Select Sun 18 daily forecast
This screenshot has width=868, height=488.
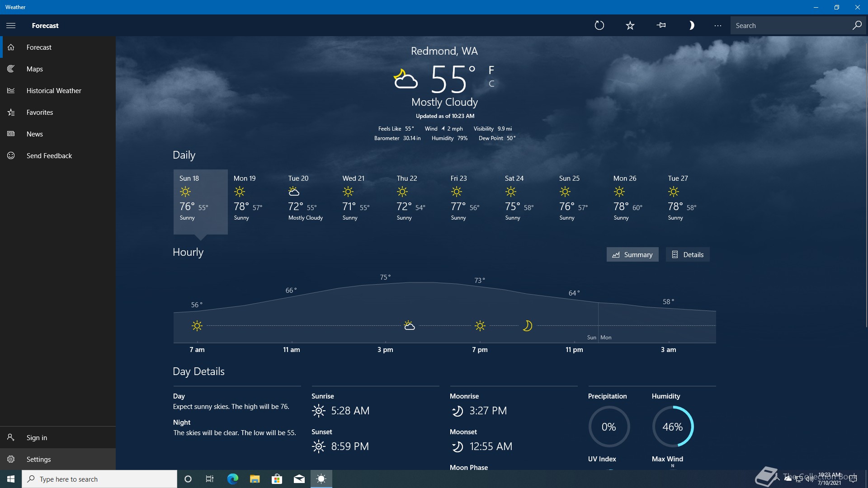pyautogui.click(x=201, y=202)
